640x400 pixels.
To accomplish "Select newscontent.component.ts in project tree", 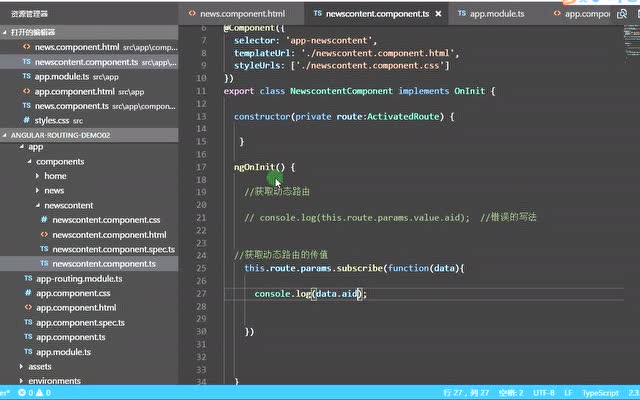I will point(89,264).
